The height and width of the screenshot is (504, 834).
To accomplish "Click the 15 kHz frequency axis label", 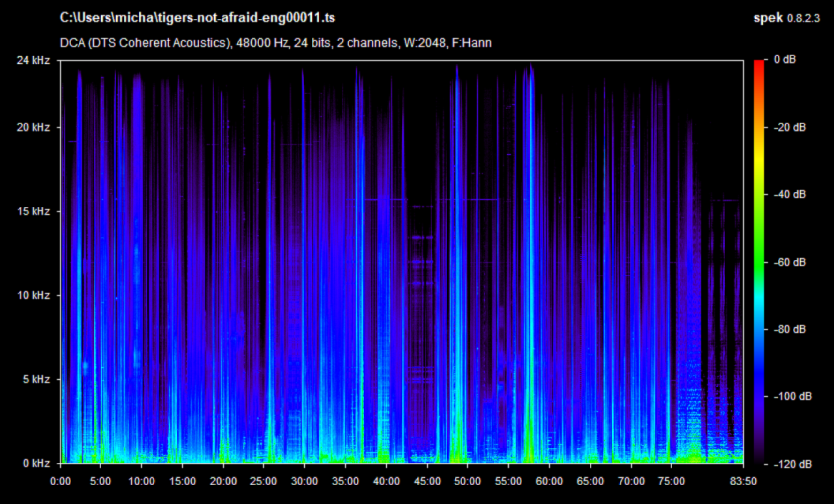I will (x=34, y=212).
